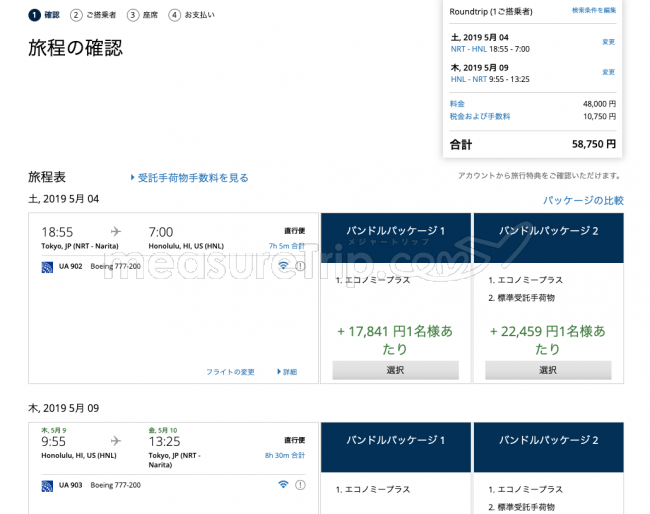Open フライトの変更 link for outbound flight
Image resolution: width=650 pixels, height=514 pixels.
230,372
